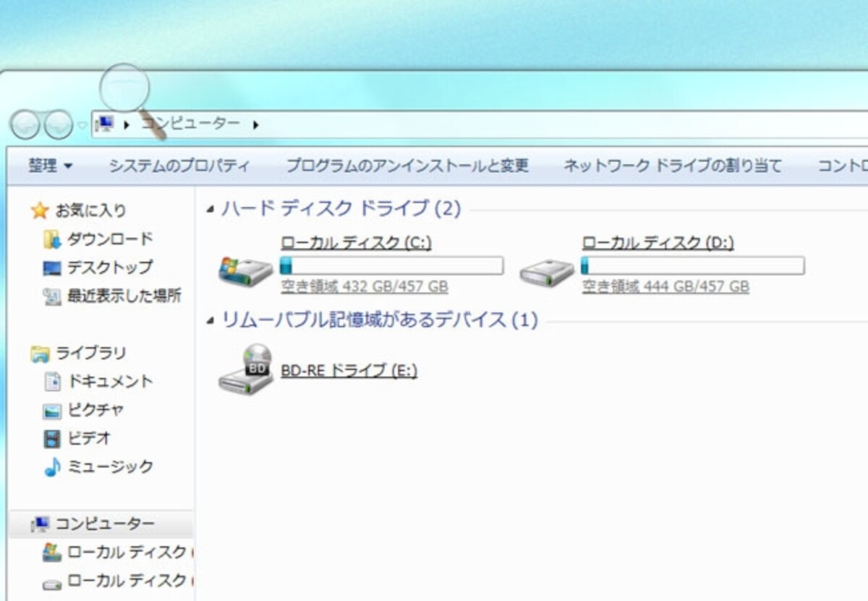Select コンピューター in navigation pane
Image resolution: width=868 pixels, height=601 pixels.
click(x=104, y=524)
